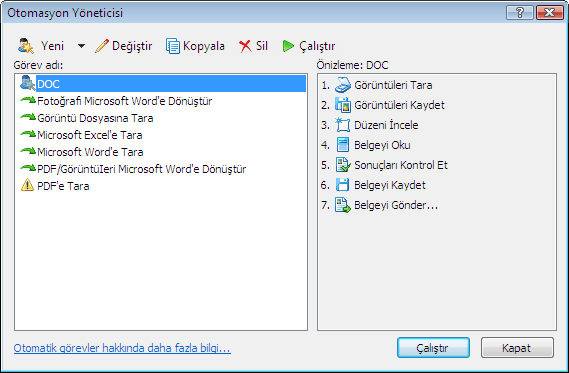Image resolution: width=569 pixels, height=373 pixels.
Task: Select PDF/Görüntüleri Microsoft Word'e Dönüştür task
Action: [142, 169]
